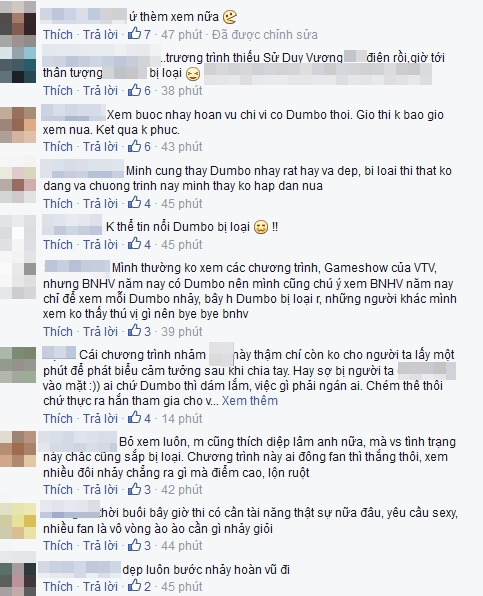
Task: Click thumbs-up icon on 14 phút comment
Action: (x=134, y=418)
